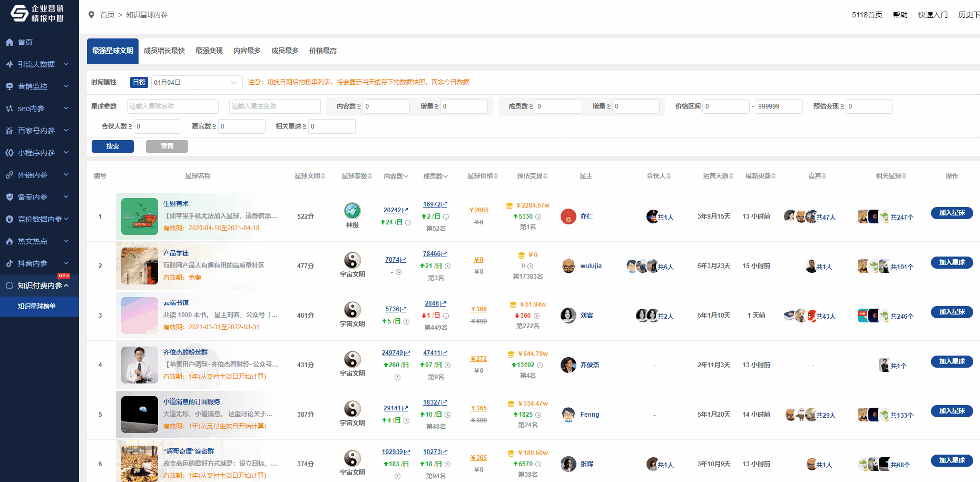The width and height of the screenshot is (980, 482).
Task: Open the trend chart icon next to 16972
Action: (445, 204)
